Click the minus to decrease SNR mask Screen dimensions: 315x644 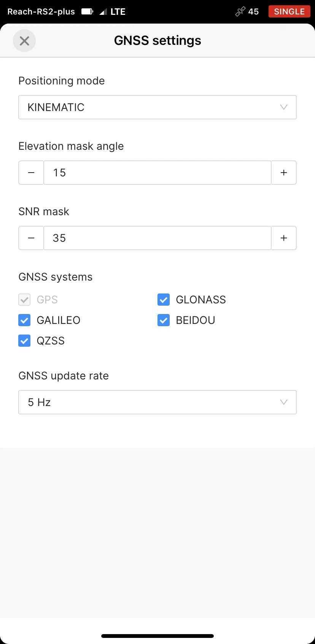click(x=31, y=238)
